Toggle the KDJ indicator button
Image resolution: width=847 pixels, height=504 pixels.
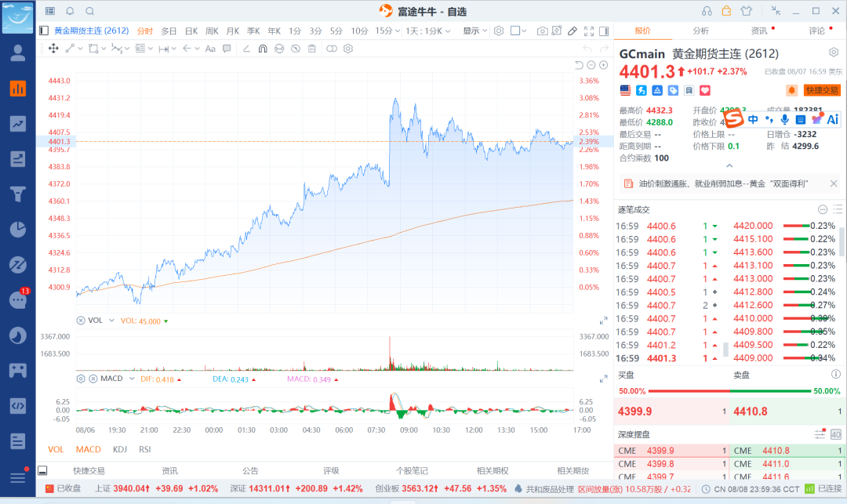(x=119, y=449)
